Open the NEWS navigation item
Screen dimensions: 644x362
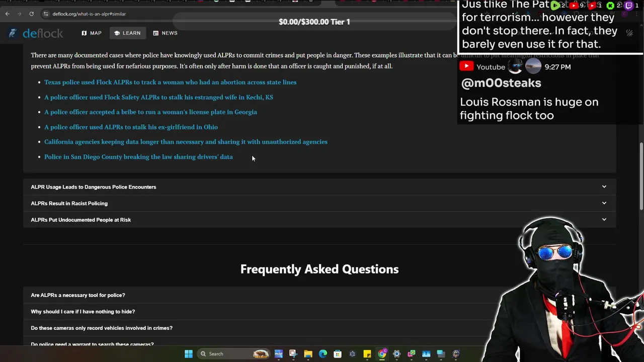(165, 33)
